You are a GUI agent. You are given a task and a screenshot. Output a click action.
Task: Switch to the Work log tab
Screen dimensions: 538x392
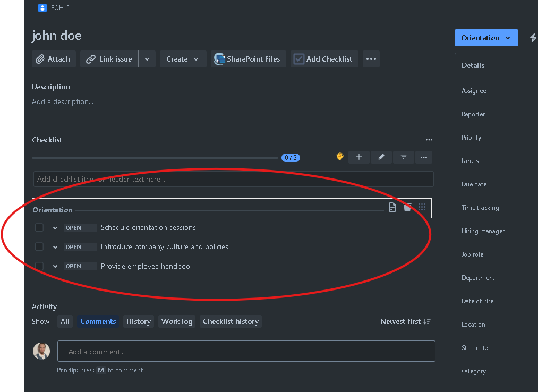pos(177,322)
